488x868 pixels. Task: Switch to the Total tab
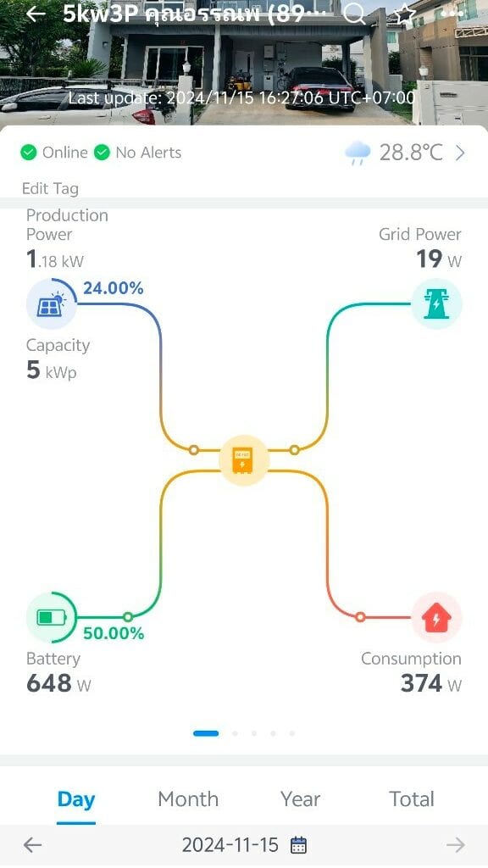[412, 798]
